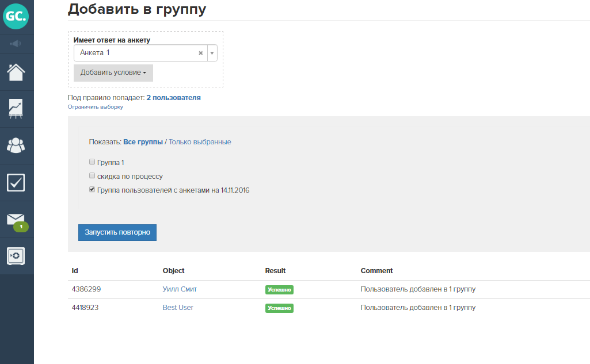The image size is (590, 364).
Task: Check the Группа 1 checkbox
Action: 92,162
